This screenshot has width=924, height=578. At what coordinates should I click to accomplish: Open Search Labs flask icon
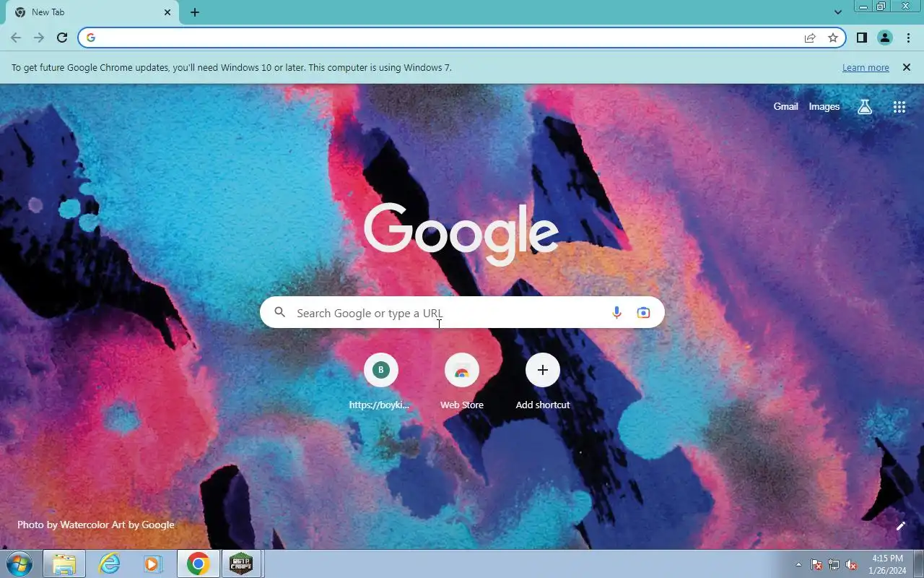865,107
